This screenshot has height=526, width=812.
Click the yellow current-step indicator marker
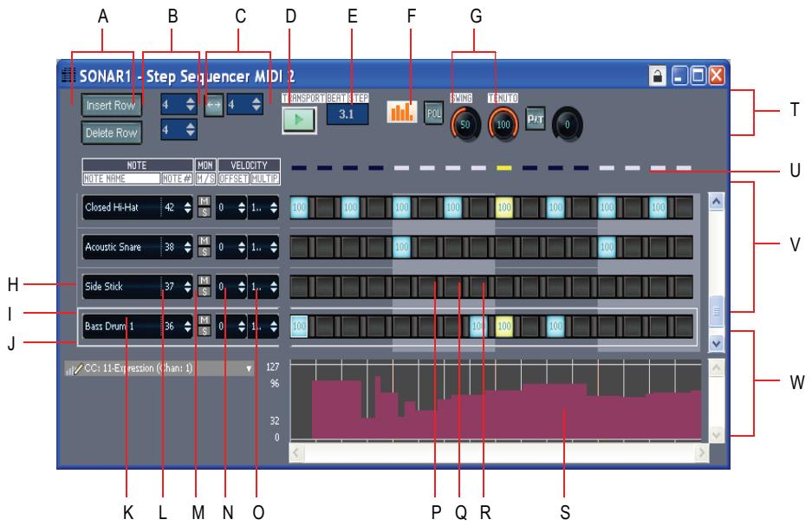pos(503,168)
